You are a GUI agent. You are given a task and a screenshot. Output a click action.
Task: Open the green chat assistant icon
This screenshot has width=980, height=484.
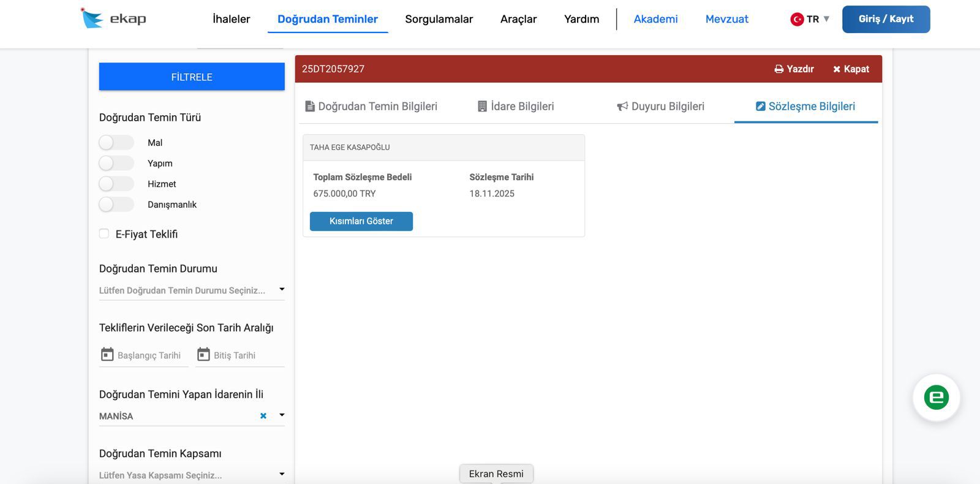[935, 398]
